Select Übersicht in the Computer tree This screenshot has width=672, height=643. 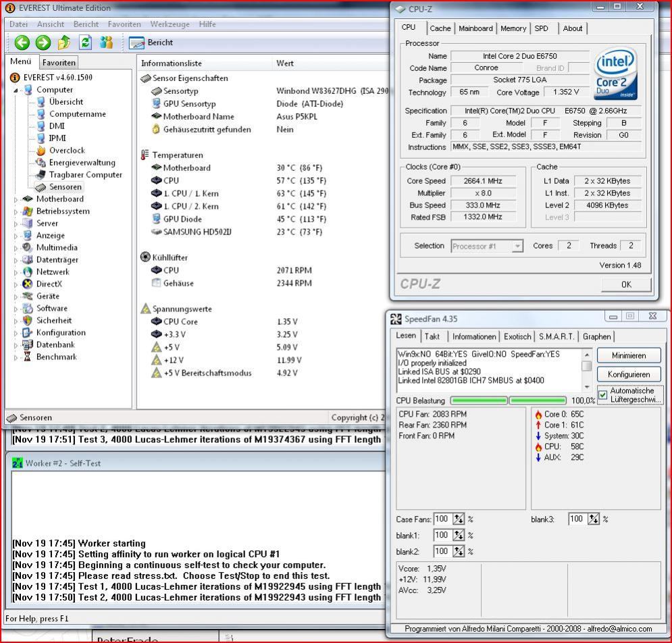66,101
